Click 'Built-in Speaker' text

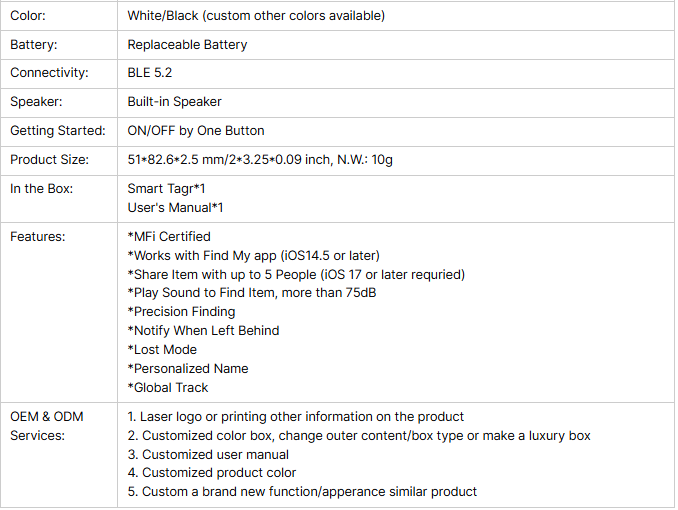(x=174, y=102)
